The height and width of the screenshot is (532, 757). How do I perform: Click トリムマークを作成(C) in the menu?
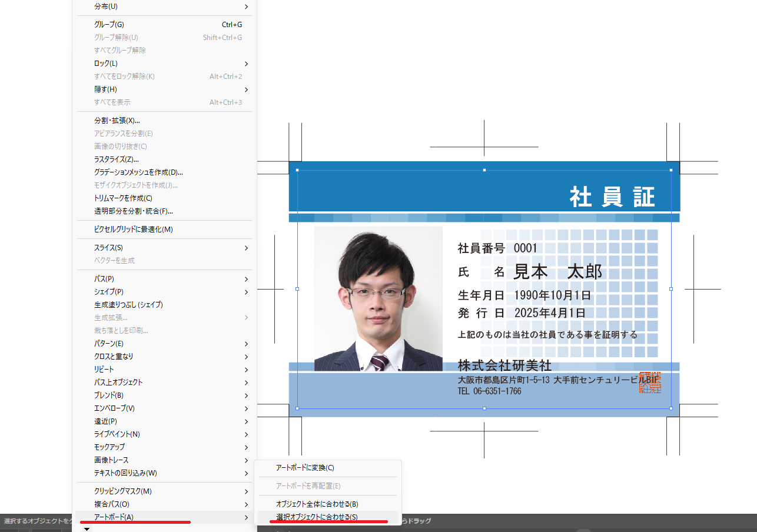point(123,198)
